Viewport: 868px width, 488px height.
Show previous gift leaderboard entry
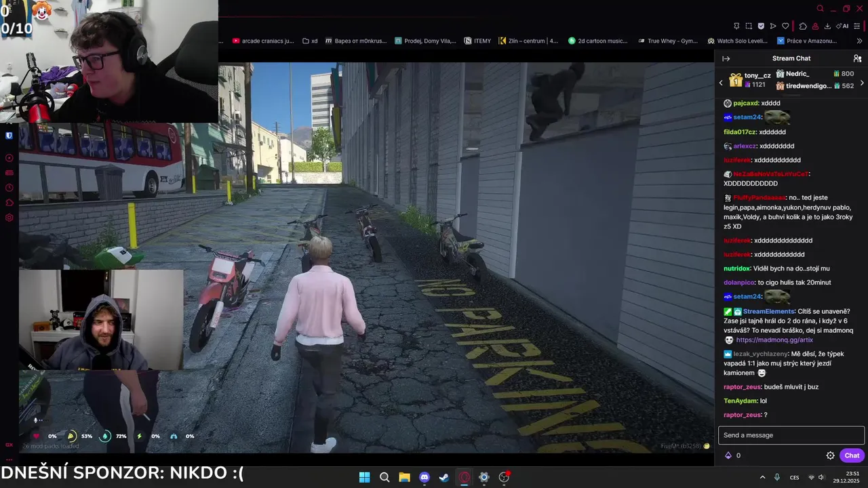tap(721, 82)
